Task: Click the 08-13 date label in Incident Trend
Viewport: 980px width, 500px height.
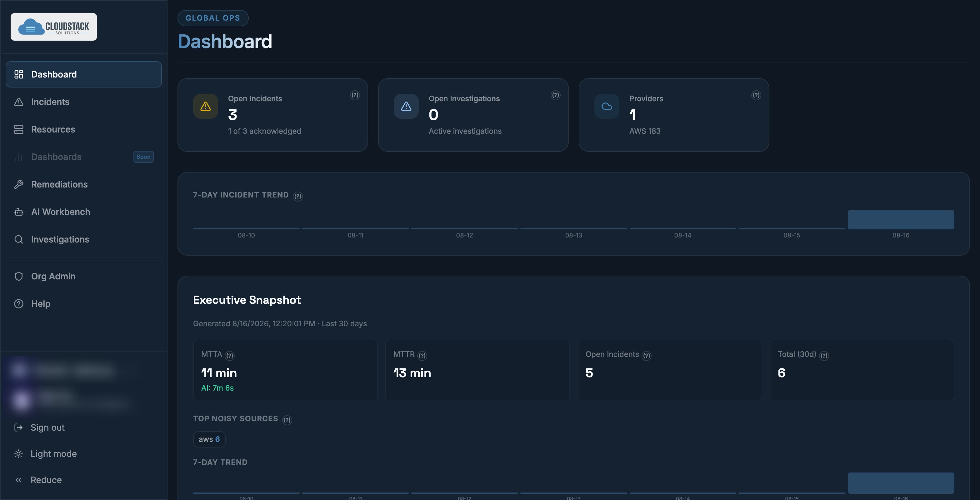Action: click(x=574, y=235)
